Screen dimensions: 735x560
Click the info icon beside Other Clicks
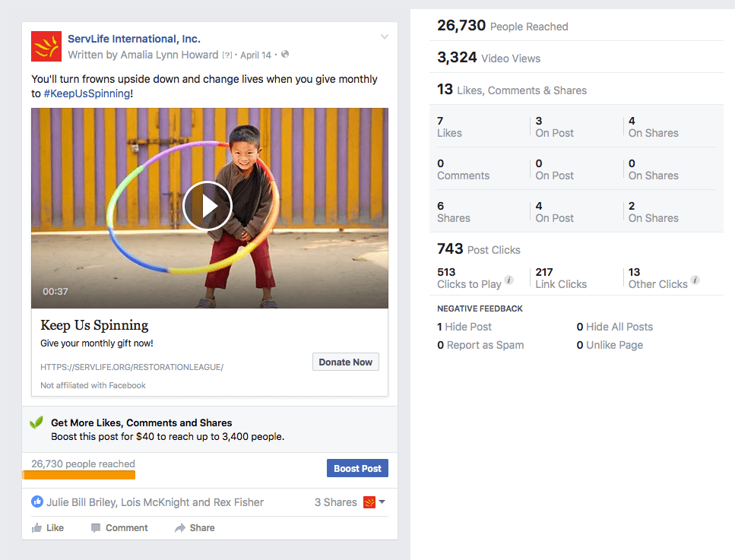coord(695,280)
